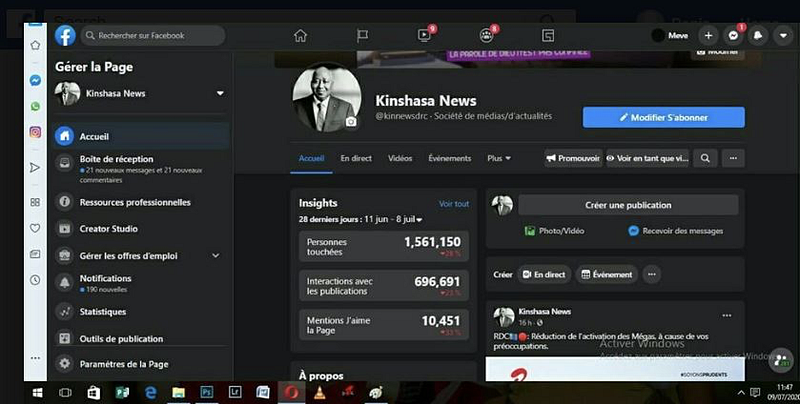Screen dimensions: 800x404
Task: Click the Personnes touchées stat card
Action: click(384, 246)
